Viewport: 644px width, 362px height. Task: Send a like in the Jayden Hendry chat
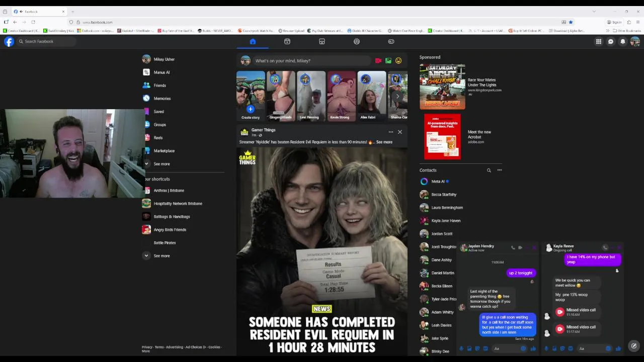533,348
